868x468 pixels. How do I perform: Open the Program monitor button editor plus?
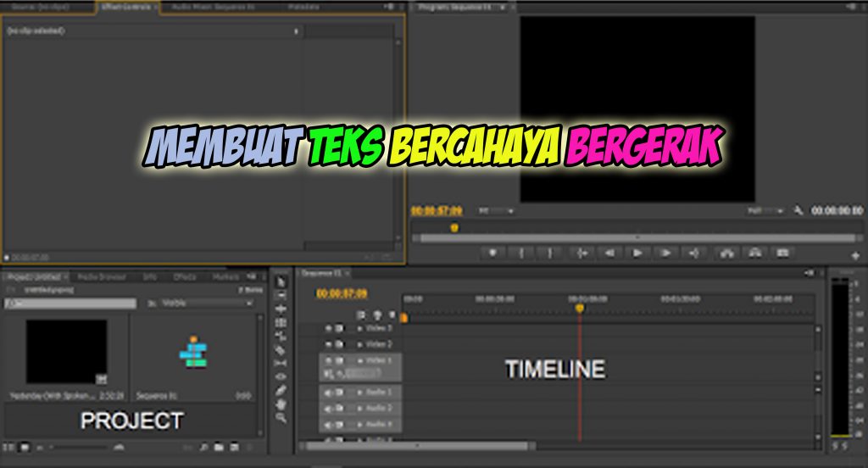click(856, 256)
